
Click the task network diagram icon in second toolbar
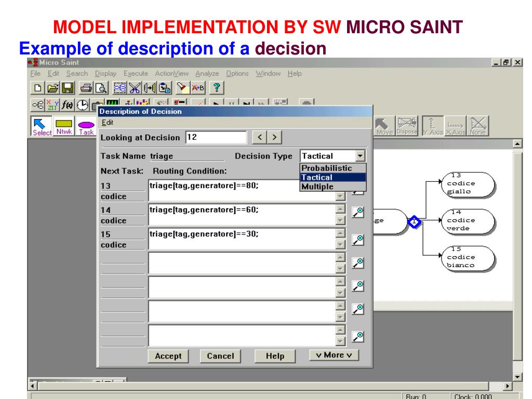[37, 105]
